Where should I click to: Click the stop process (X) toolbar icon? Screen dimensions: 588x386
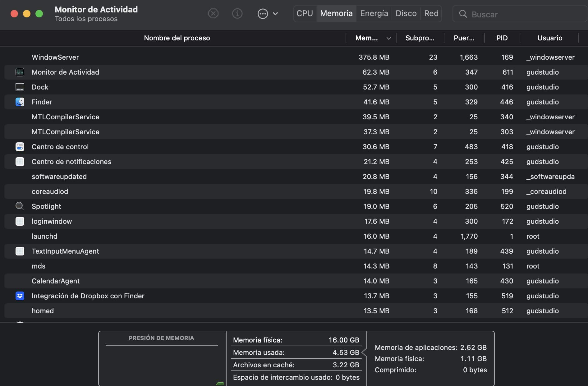[213, 14]
